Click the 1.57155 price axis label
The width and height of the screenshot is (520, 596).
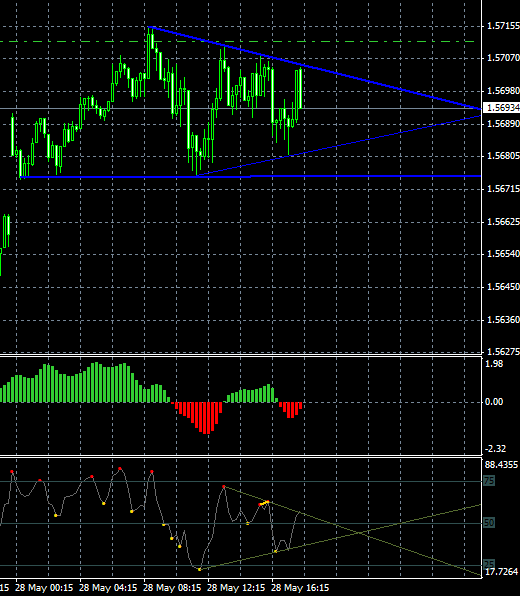click(x=503, y=26)
